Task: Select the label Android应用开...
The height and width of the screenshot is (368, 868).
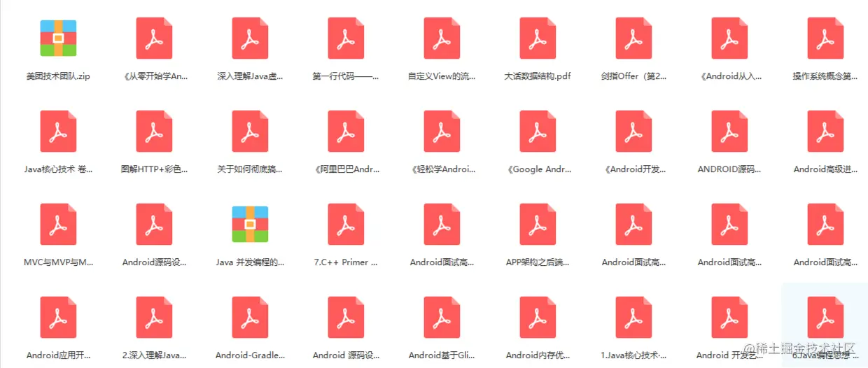Action: 59,355
